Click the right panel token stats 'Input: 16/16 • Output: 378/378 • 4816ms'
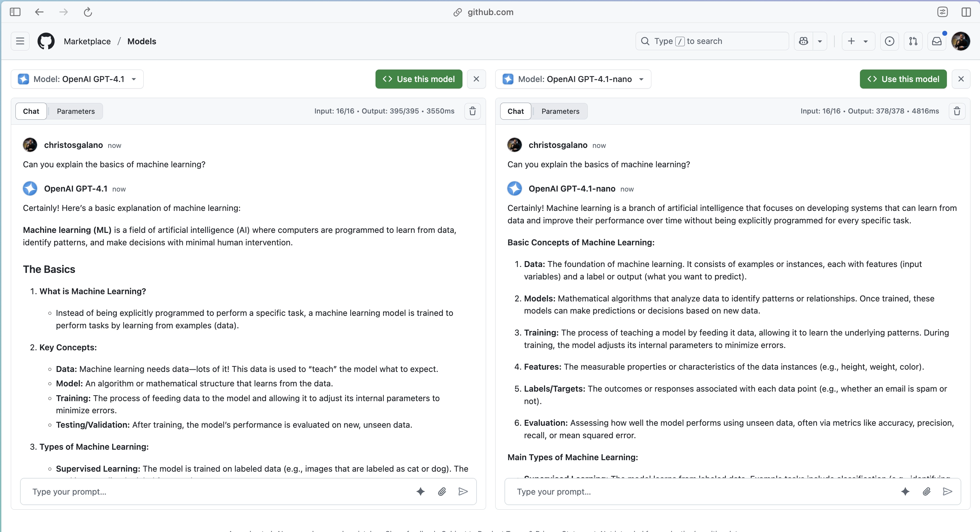This screenshot has width=980, height=532. point(870,111)
